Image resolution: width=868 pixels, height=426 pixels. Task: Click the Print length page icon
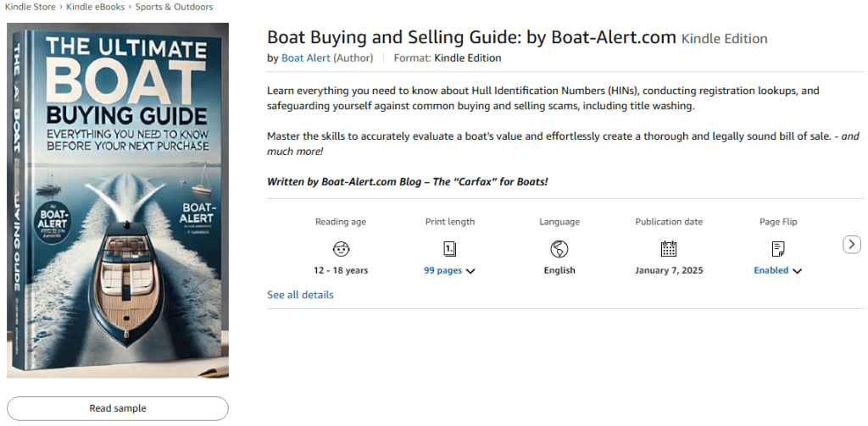tap(449, 249)
